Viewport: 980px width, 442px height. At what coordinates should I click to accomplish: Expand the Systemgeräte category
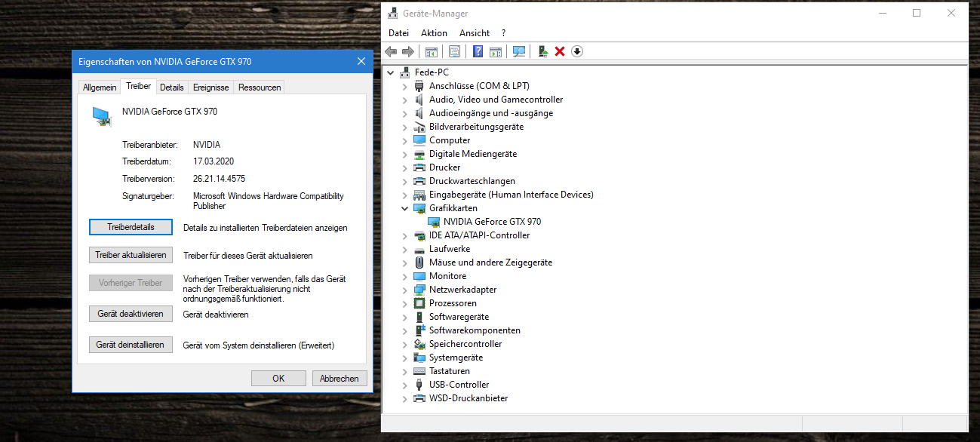coord(404,358)
